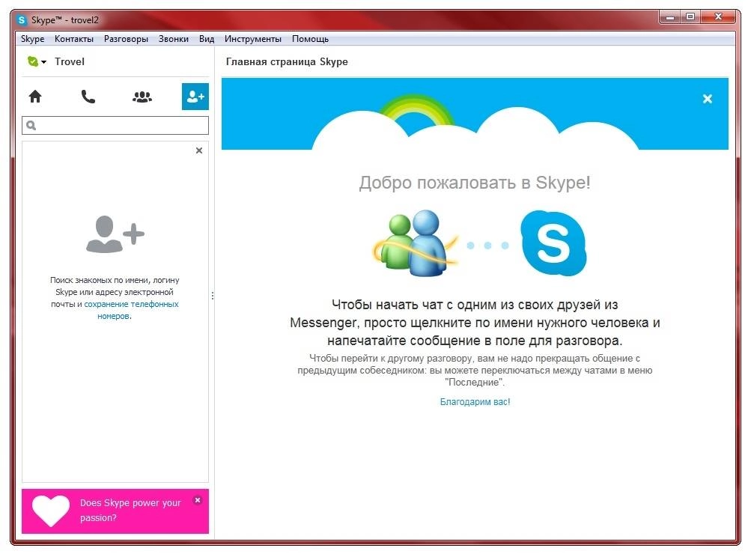Open the Контакты menu
The image size is (754, 560).
click(x=74, y=39)
